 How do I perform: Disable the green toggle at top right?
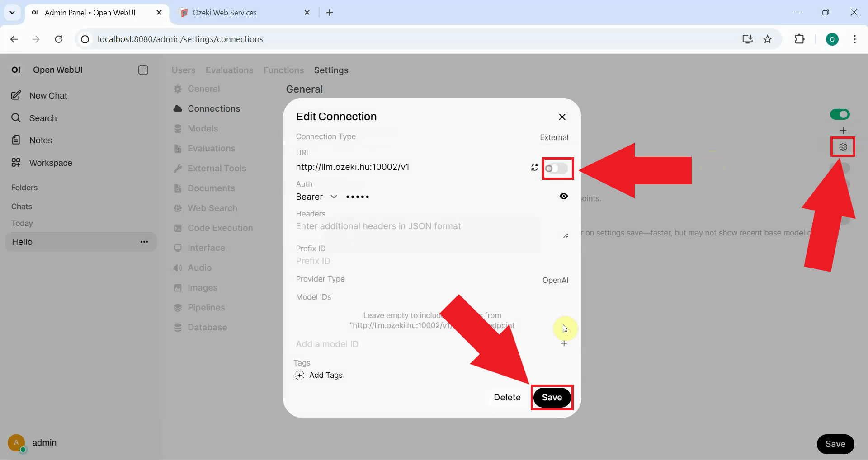click(840, 114)
